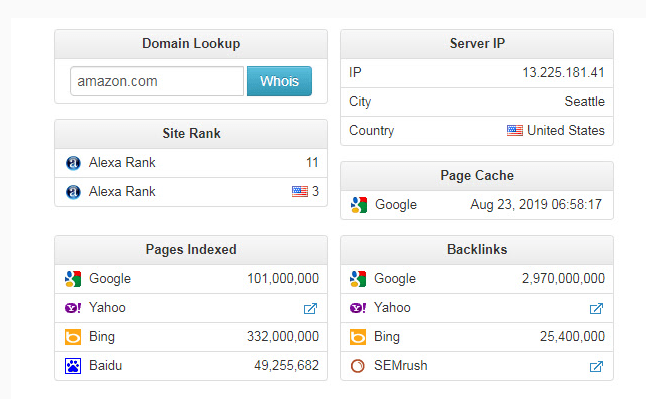Click Bing pages indexed value 332,000,000
The height and width of the screenshot is (399, 646).
[283, 336]
